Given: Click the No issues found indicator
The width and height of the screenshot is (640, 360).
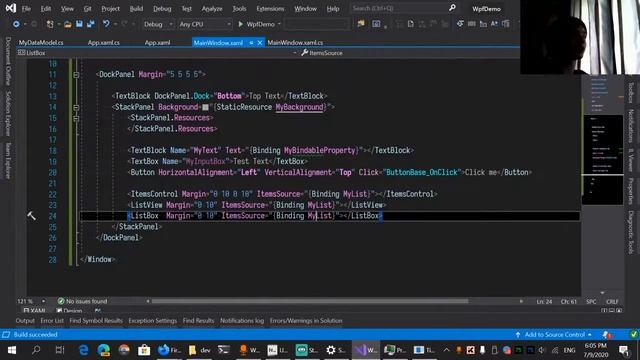Looking at the screenshot, I should pyautogui.click(x=82, y=301).
